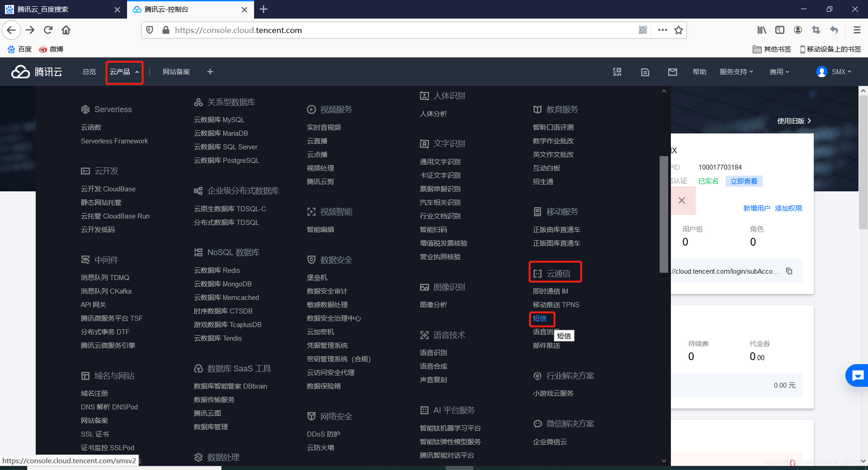Open the blue chat support bubble

pyautogui.click(x=857, y=375)
